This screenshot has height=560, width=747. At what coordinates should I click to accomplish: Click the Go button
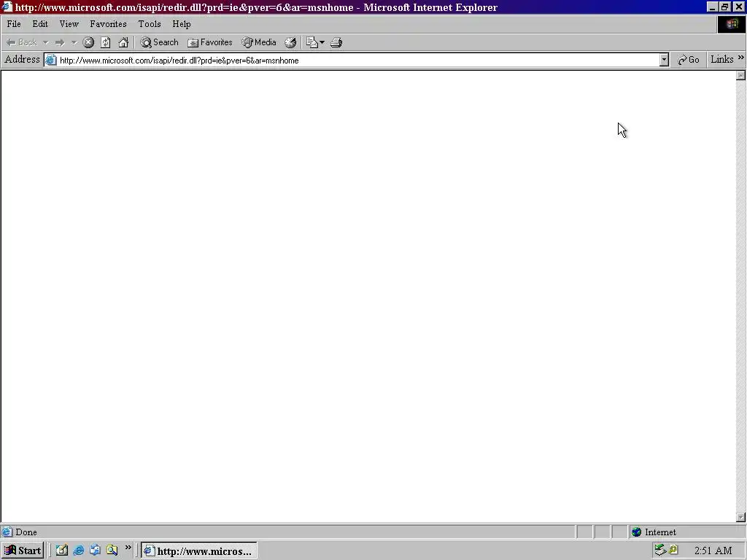click(689, 60)
